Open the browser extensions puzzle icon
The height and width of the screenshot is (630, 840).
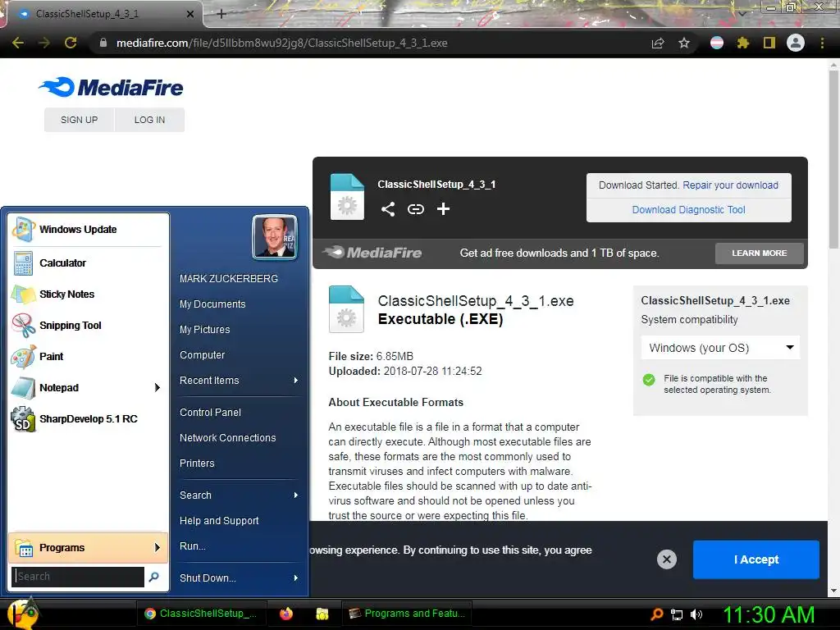coord(742,43)
